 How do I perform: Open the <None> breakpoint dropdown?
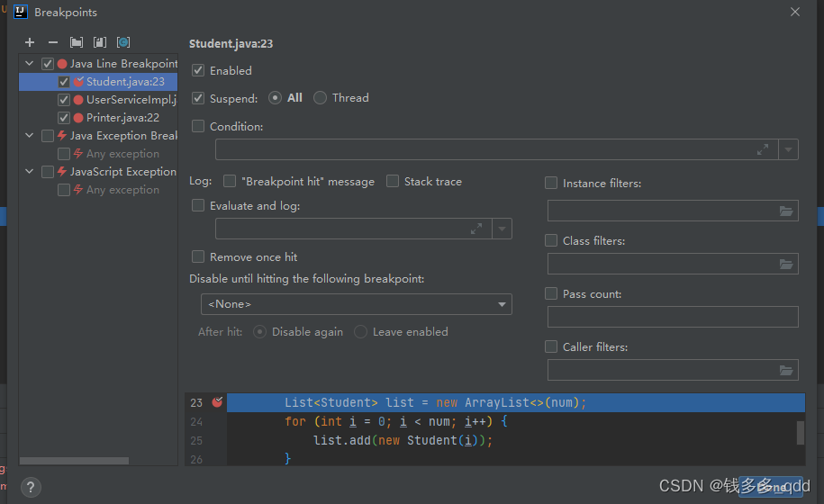(x=357, y=304)
